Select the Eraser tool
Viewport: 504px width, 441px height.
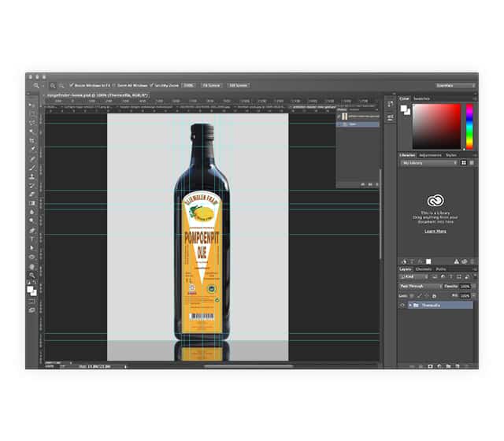[31, 195]
